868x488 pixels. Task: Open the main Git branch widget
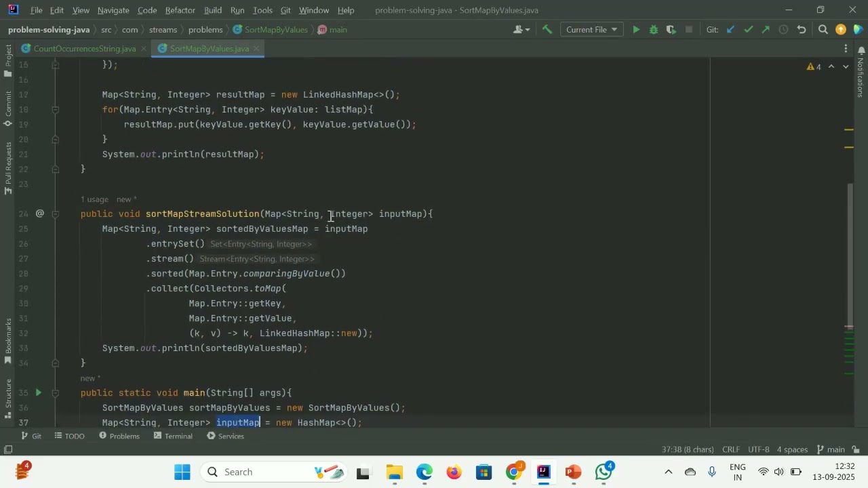(831, 449)
